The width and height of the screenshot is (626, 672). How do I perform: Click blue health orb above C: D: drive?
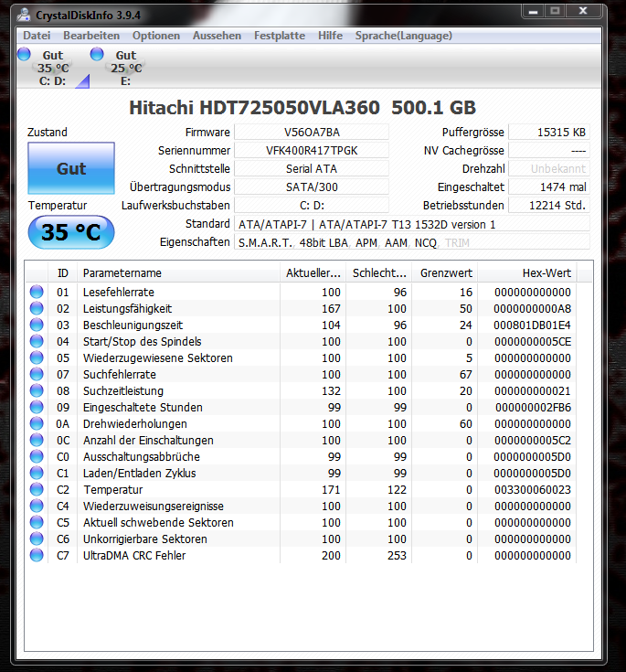(x=24, y=54)
